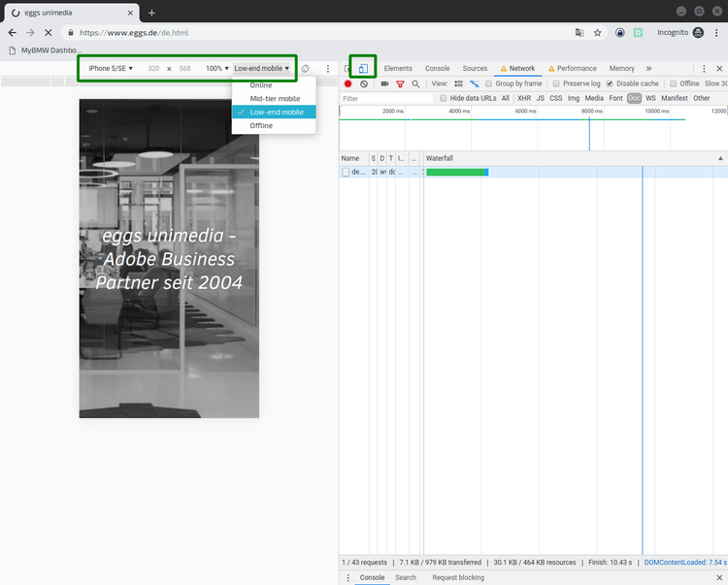
Task: Choose Offline from throttling menu
Action: (x=274, y=126)
